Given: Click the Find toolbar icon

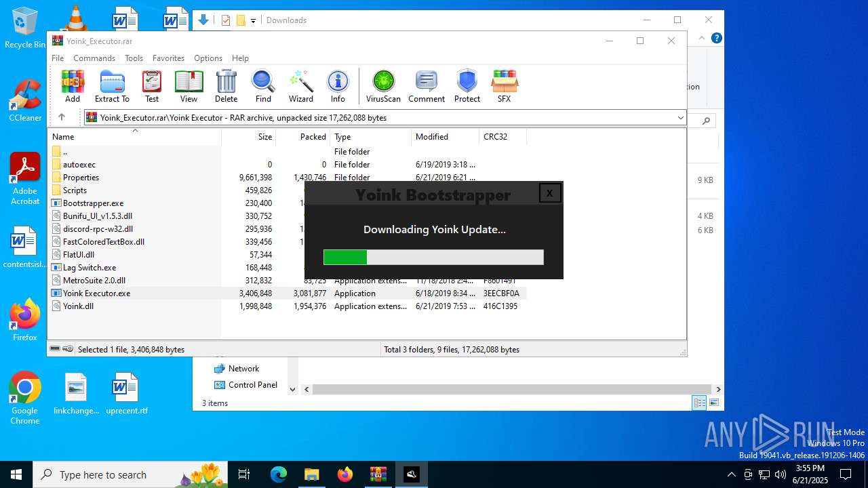Looking at the screenshot, I should click(x=263, y=86).
